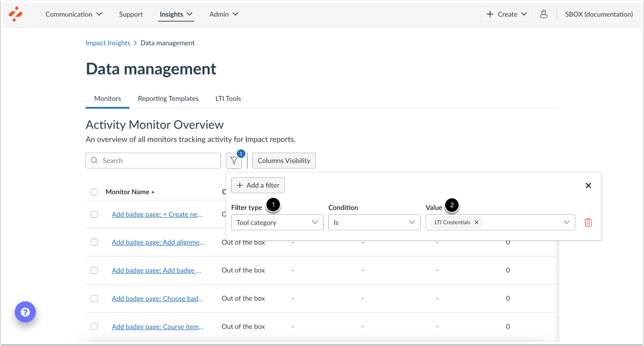Switch to the Monitors tab

(107, 98)
